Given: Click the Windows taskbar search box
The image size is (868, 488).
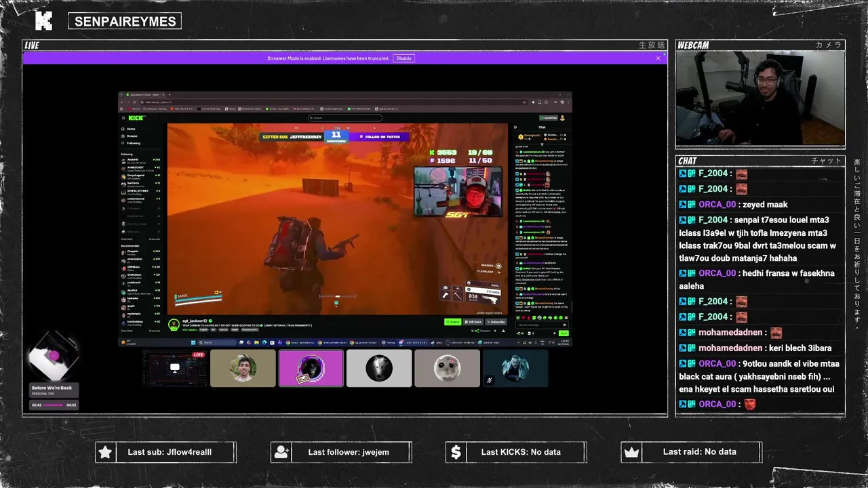Looking at the screenshot, I should click(217, 342).
